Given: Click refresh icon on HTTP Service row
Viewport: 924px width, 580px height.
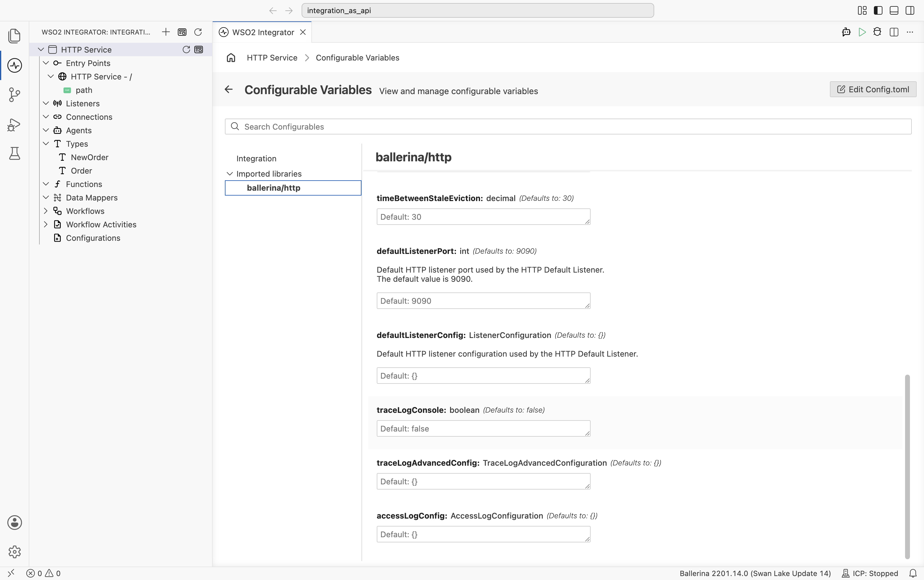Looking at the screenshot, I should [x=186, y=50].
